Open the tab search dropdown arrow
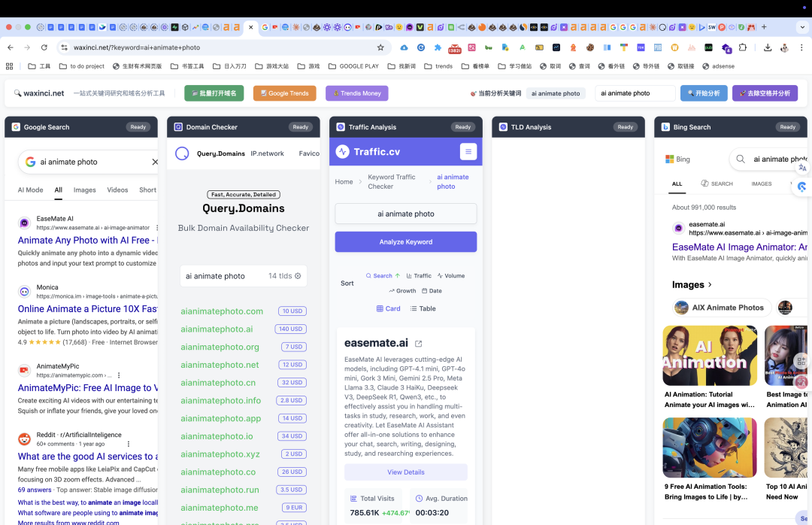This screenshot has width=812, height=525. (802, 27)
